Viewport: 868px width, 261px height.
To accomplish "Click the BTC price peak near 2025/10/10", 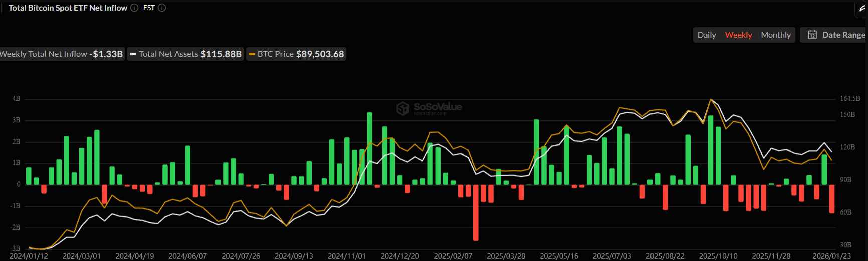I will [710, 100].
